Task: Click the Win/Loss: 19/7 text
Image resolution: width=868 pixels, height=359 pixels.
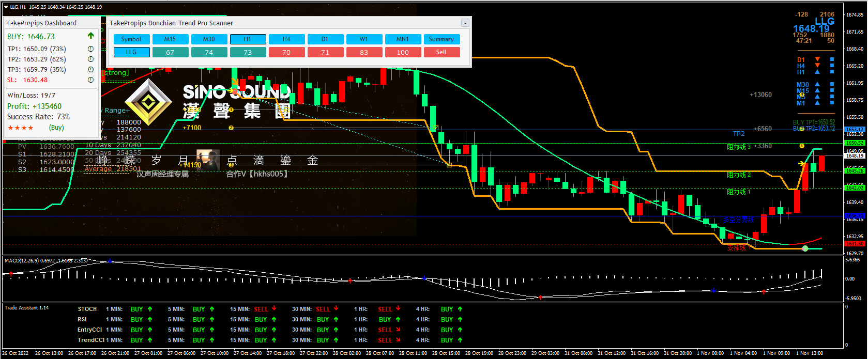Action: tap(31, 96)
